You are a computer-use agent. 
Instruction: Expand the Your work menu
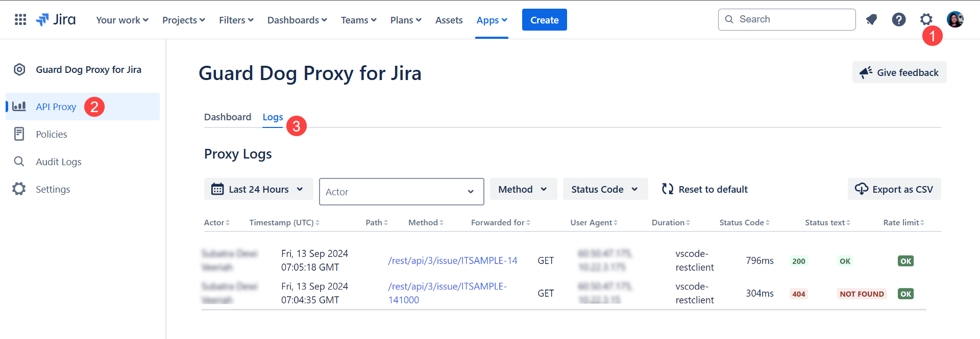(122, 20)
